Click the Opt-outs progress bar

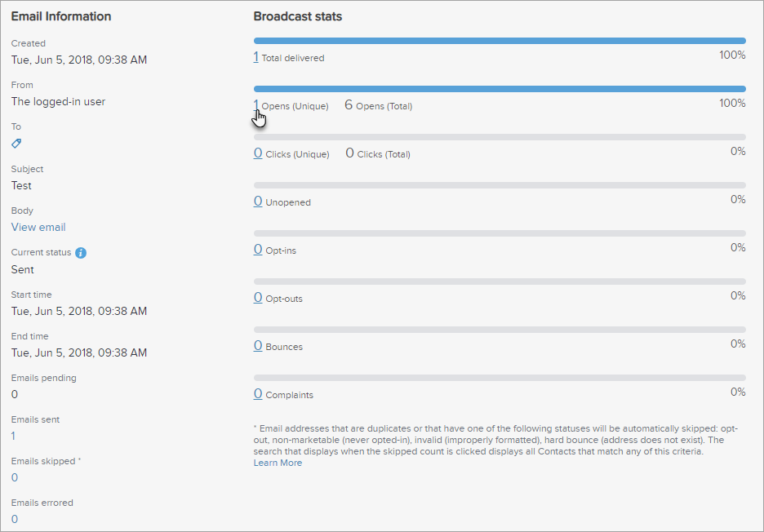click(500, 282)
